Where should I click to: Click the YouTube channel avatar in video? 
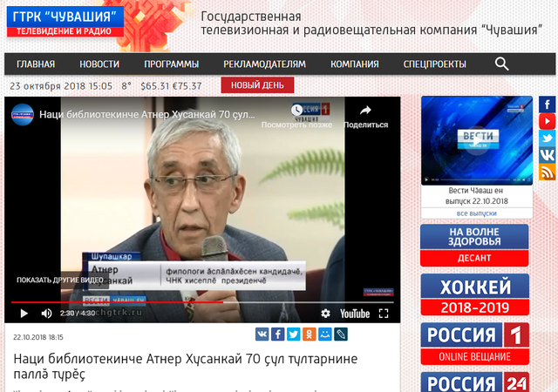click(x=23, y=114)
